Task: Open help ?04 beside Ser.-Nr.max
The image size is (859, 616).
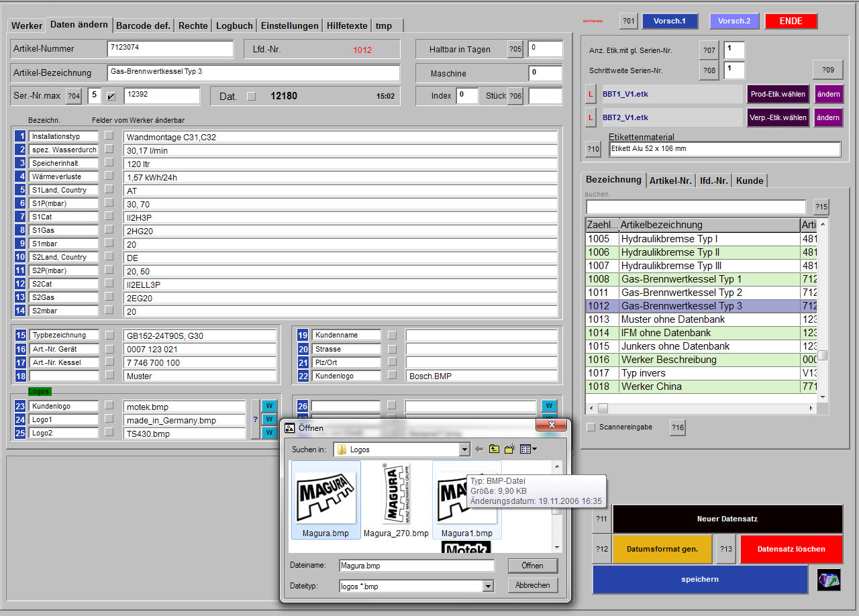Action: coord(74,96)
